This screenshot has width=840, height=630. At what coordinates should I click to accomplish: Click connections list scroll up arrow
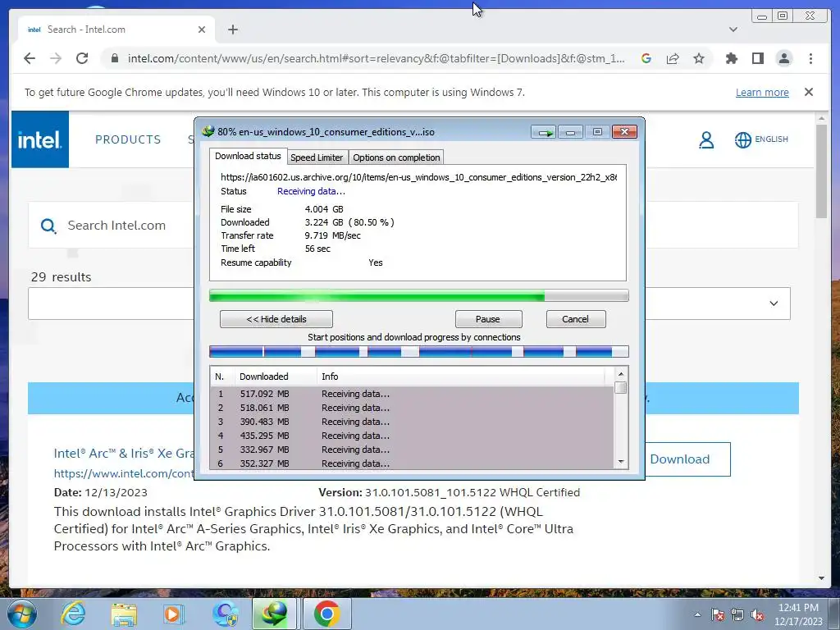tap(620, 374)
